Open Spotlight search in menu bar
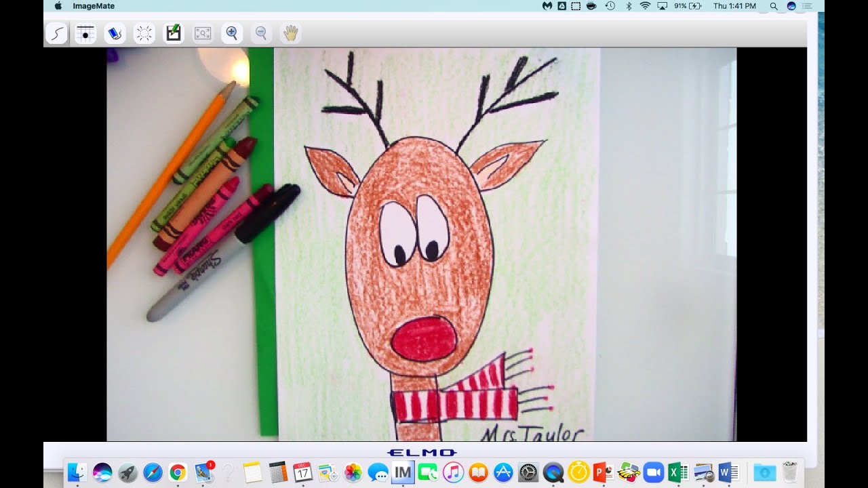This screenshot has height=488, width=868. [x=774, y=5]
